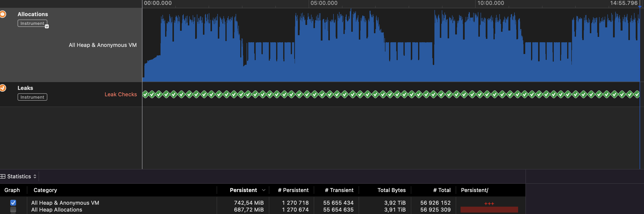This screenshot has width=644, height=214.
Task: Sort by the # Transient column header
Action: [x=339, y=190]
